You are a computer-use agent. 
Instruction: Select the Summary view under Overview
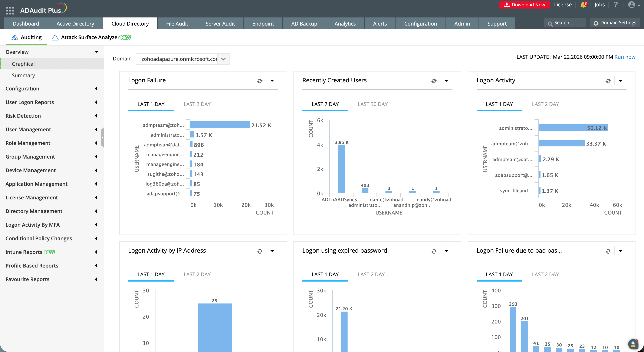[23, 75]
